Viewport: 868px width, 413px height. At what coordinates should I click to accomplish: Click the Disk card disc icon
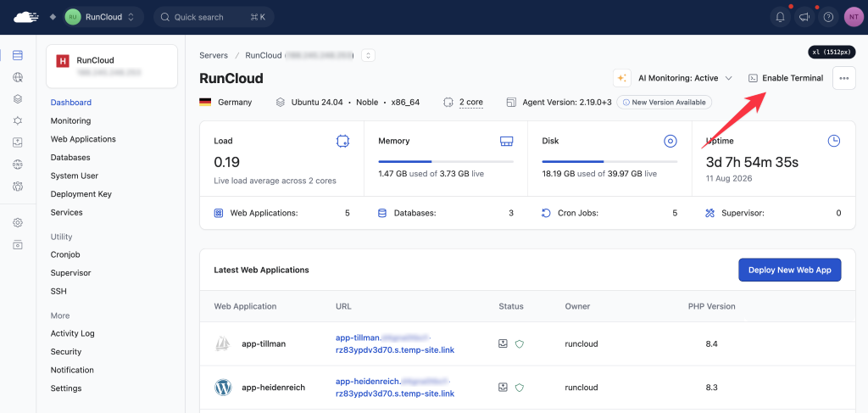(x=670, y=141)
